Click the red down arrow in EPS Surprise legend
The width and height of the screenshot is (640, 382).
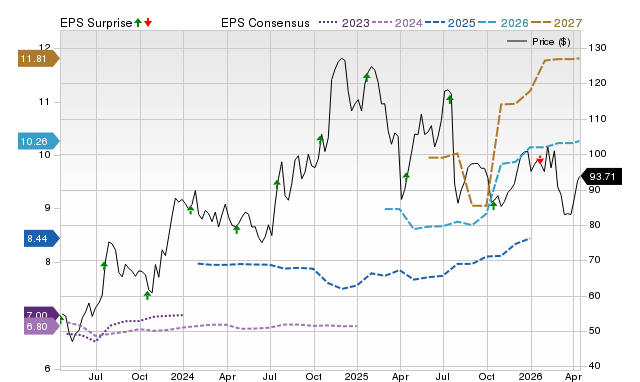(x=148, y=23)
